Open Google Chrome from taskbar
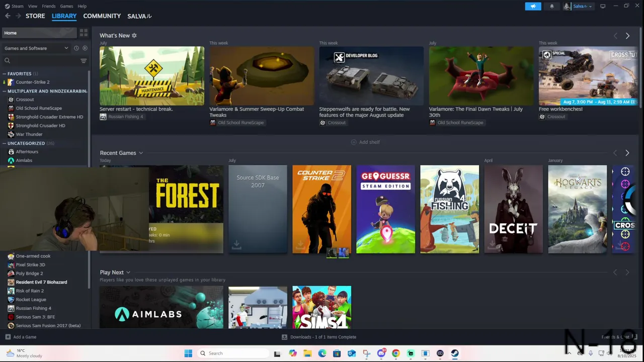The image size is (644, 362). 396,353
